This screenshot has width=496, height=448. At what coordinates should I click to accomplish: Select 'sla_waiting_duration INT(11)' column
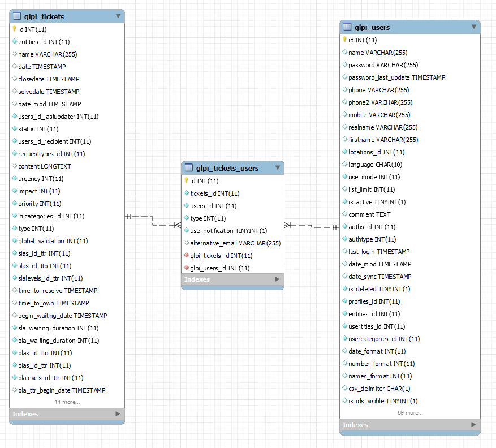tap(58, 328)
